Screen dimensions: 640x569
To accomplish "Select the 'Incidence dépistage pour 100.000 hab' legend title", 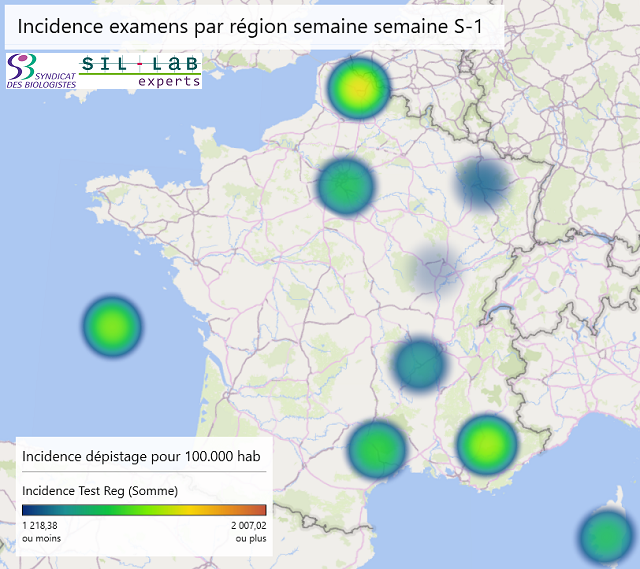I will (141, 456).
